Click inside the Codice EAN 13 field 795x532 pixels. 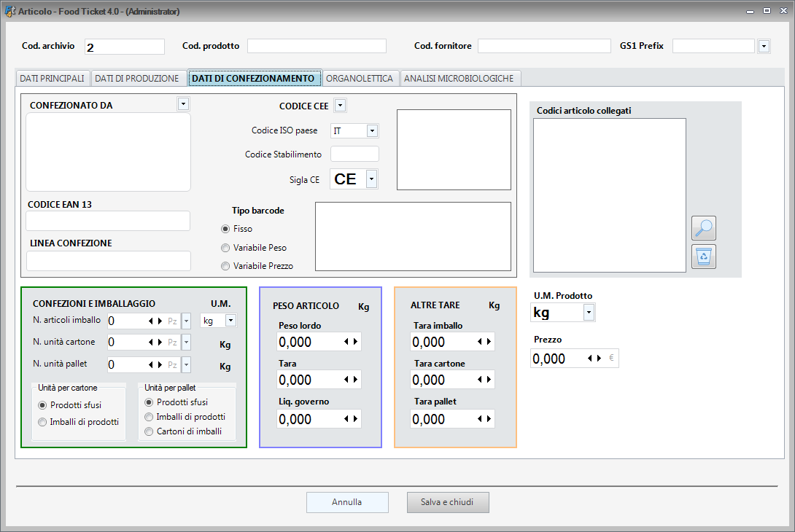coord(108,220)
